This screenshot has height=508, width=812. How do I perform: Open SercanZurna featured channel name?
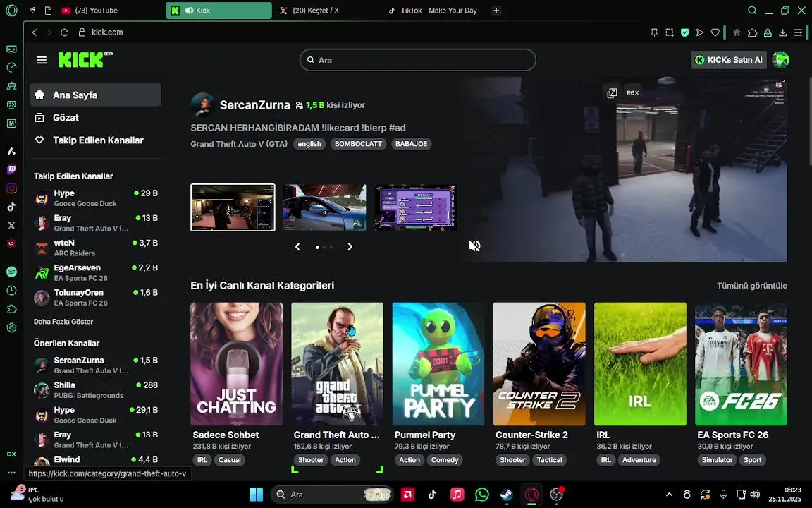tap(254, 105)
